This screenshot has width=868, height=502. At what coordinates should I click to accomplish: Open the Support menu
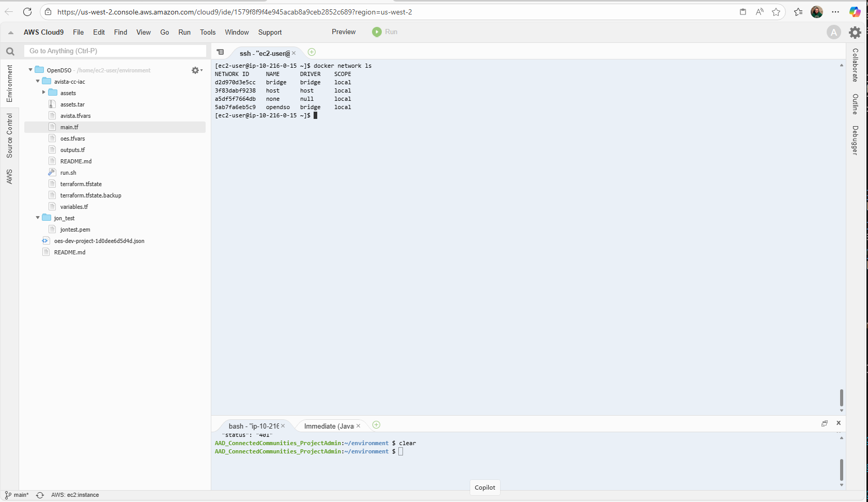[x=270, y=32]
